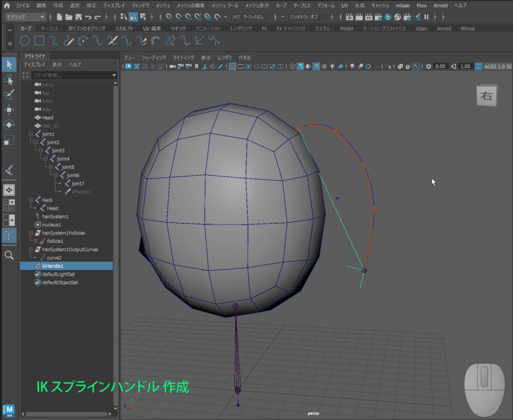
Task: Click the 右 view cube face
Action: tap(487, 96)
